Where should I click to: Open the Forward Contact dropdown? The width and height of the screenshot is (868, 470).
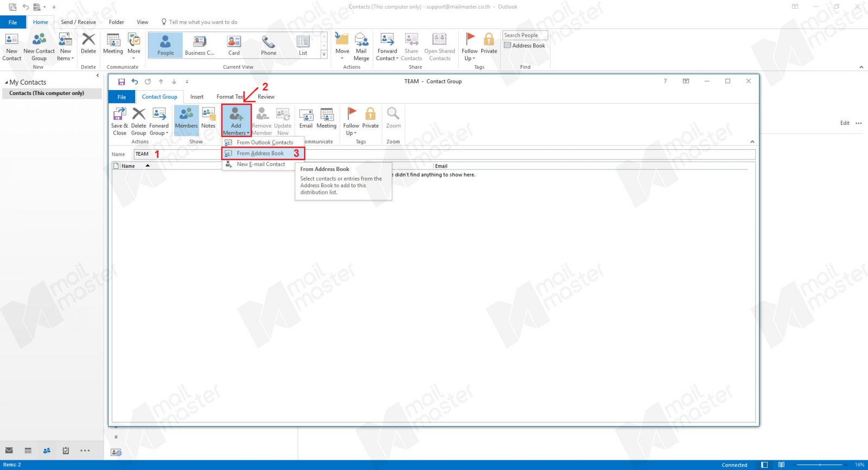(x=387, y=47)
